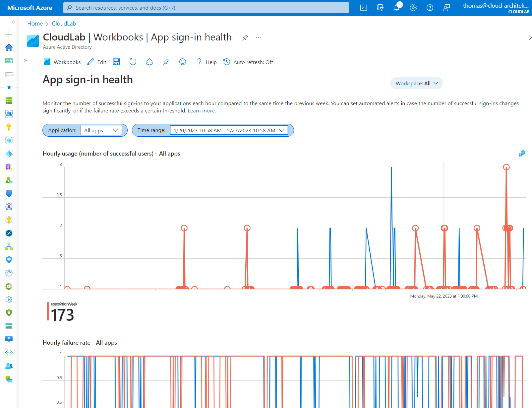Viewport: 532px width, 408px height.
Task: Click Edit in the workbook toolbar
Action: (x=96, y=62)
